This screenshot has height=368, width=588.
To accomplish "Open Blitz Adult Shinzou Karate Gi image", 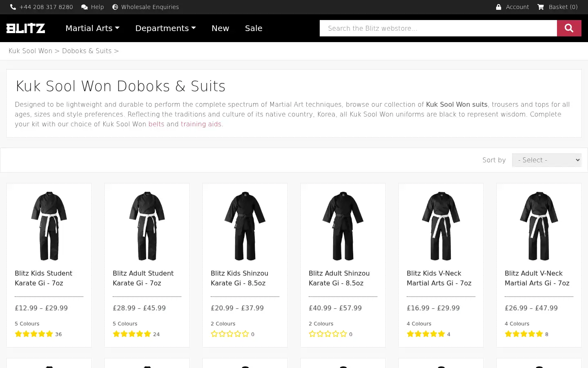I will pyautogui.click(x=343, y=226).
